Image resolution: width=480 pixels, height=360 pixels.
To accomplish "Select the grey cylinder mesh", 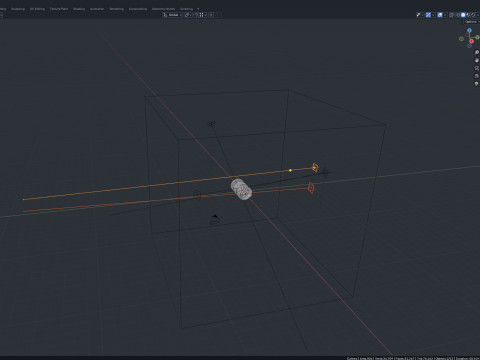I will (241, 189).
